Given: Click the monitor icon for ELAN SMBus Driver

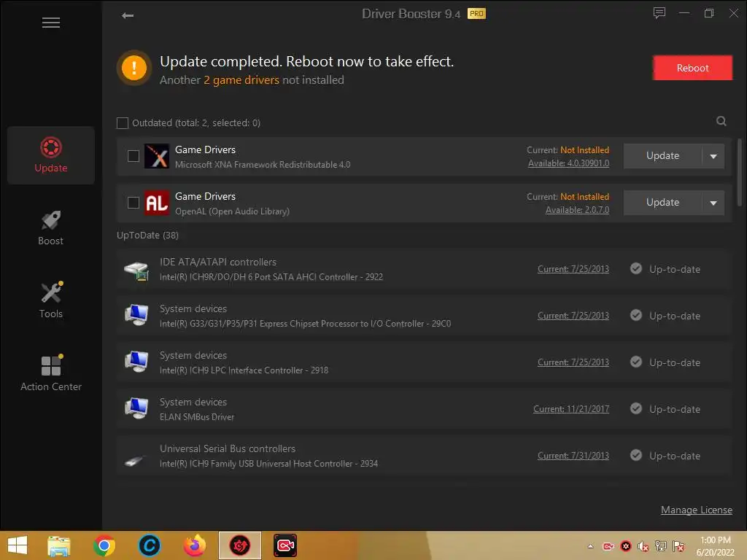Looking at the screenshot, I should tap(136, 408).
